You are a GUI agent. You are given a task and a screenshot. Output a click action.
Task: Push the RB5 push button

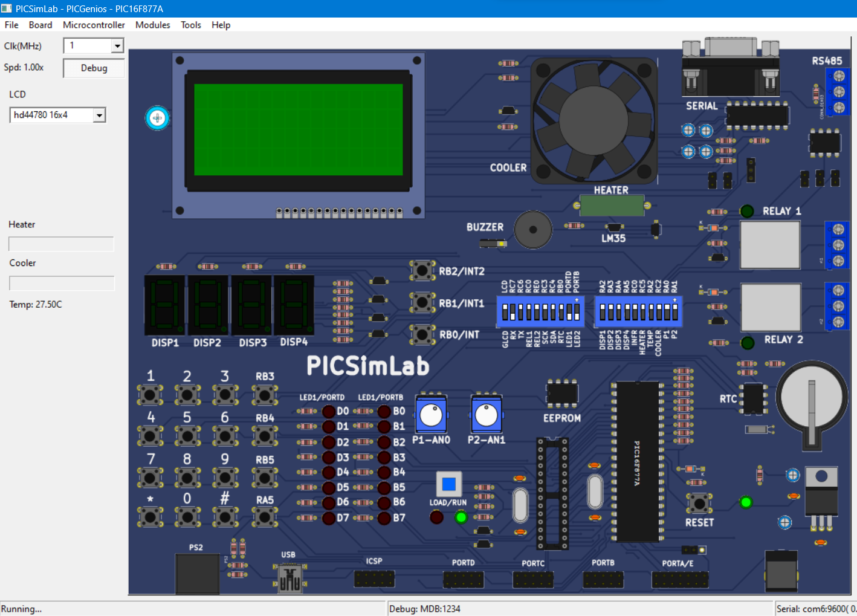pos(265,478)
